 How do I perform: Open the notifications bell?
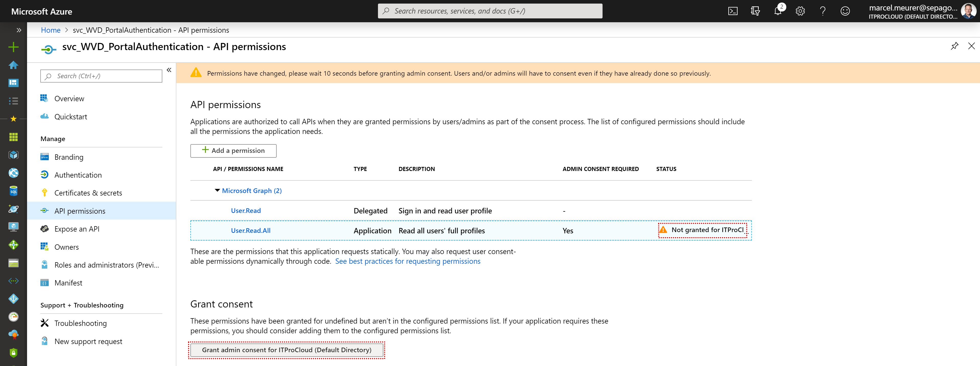778,11
